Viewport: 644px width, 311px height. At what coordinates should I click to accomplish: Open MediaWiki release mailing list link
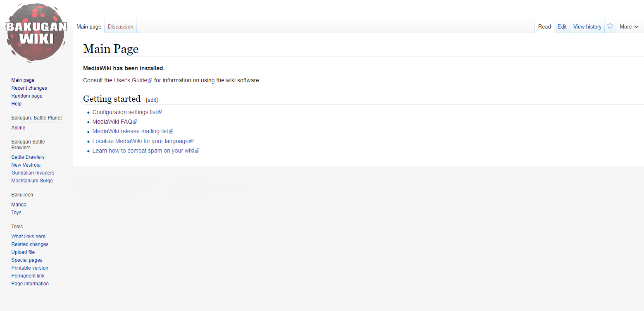click(130, 131)
